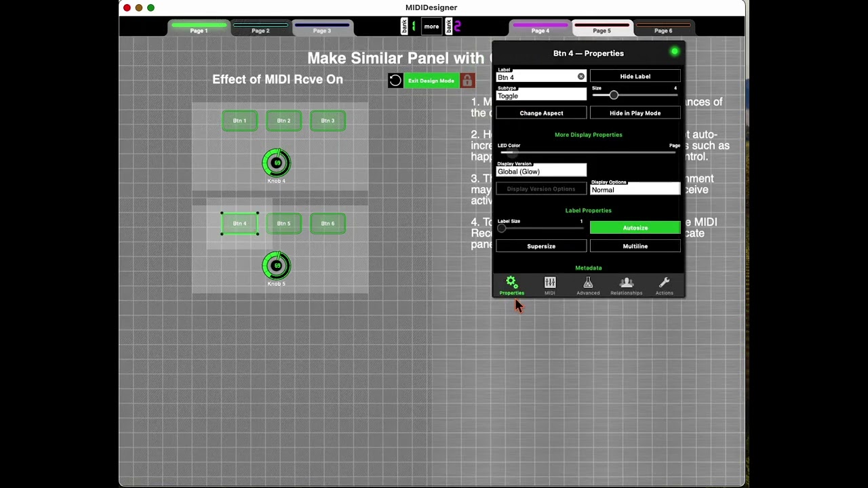The width and height of the screenshot is (868, 488).
Task: Click the Change Aspect button
Action: [x=541, y=113]
